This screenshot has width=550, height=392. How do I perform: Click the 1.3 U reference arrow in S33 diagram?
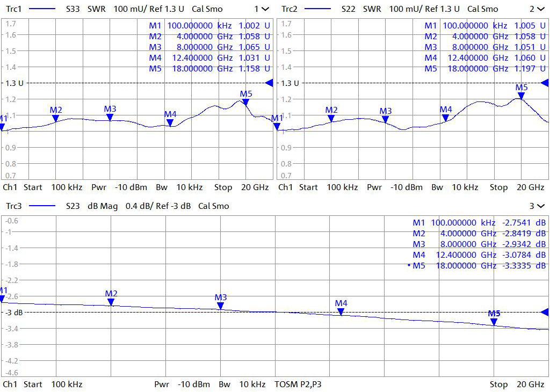pos(270,83)
